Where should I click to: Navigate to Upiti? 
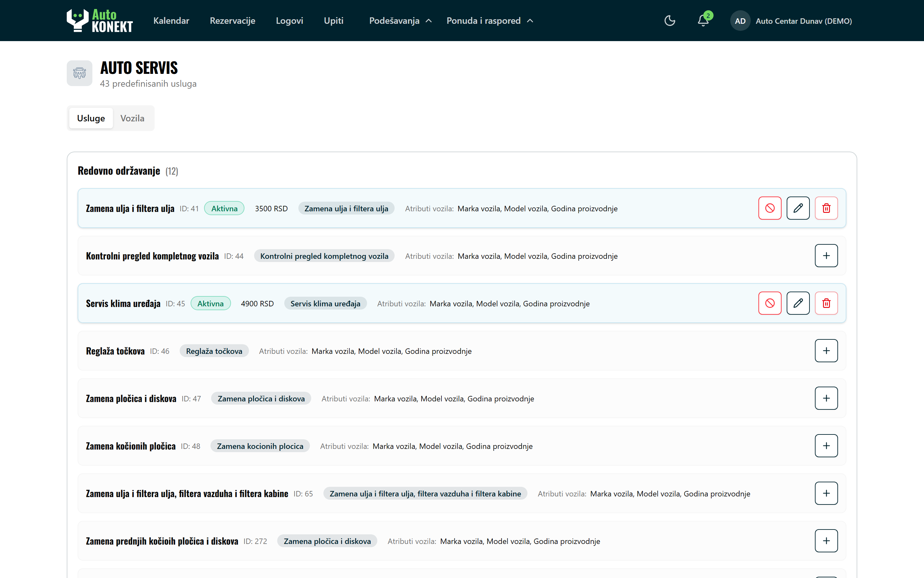tap(334, 21)
